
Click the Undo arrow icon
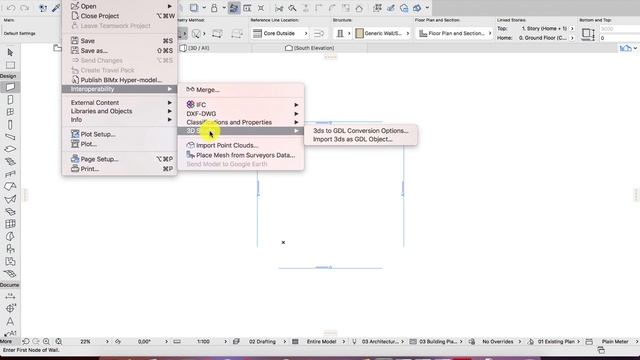coord(11,8)
